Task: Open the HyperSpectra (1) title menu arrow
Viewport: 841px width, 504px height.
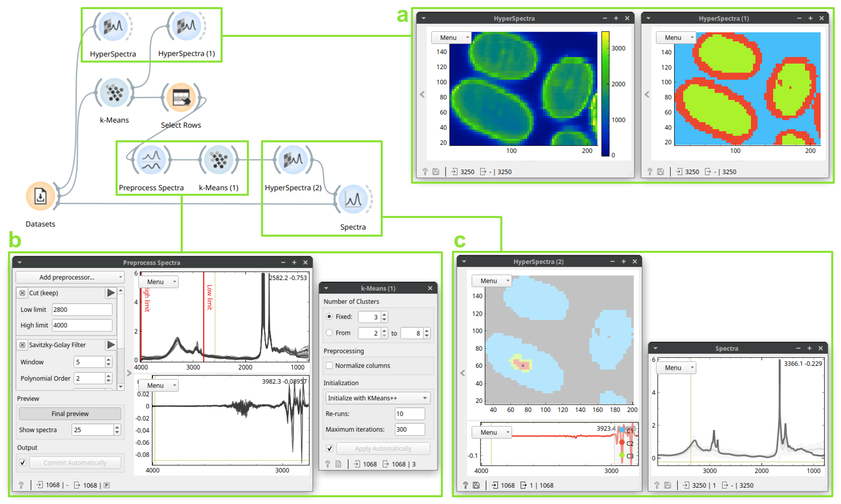Action: (x=648, y=18)
